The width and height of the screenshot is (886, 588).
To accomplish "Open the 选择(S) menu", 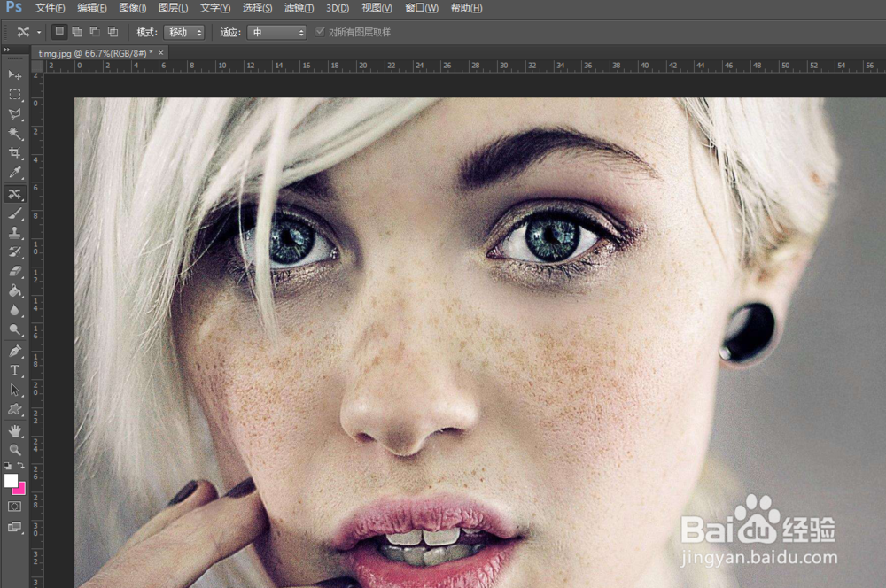I will pyautogui.click(x=257, y=8).
